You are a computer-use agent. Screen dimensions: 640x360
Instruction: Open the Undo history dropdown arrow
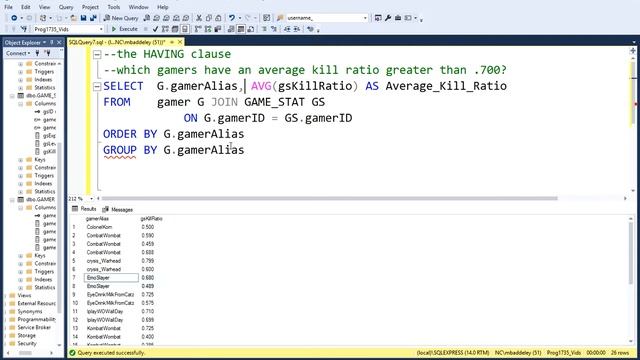click(x=240, y=18)
